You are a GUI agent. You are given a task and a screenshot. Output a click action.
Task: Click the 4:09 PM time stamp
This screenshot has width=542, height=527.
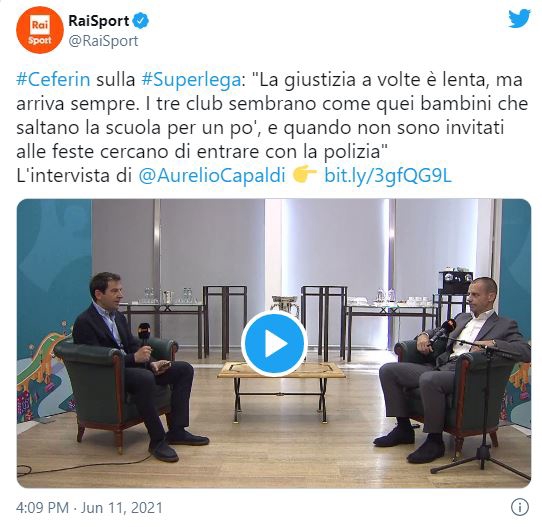pyautogui.click(x=42, y=508)
